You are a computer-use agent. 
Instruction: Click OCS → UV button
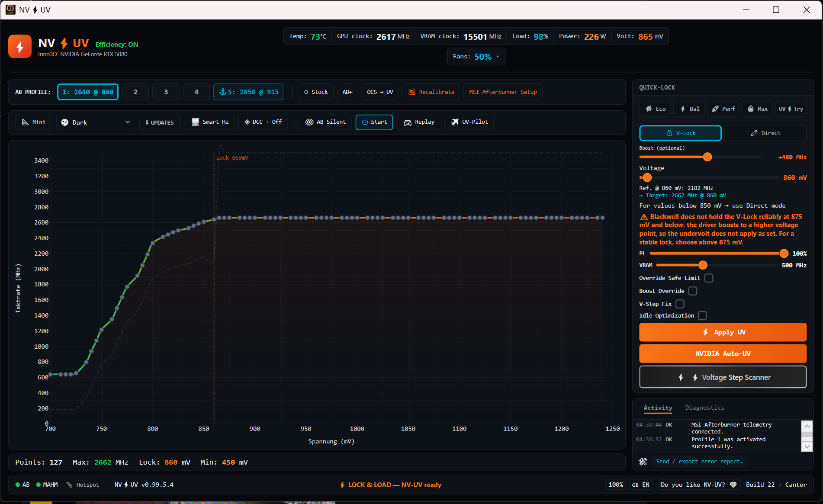[380, 92]
